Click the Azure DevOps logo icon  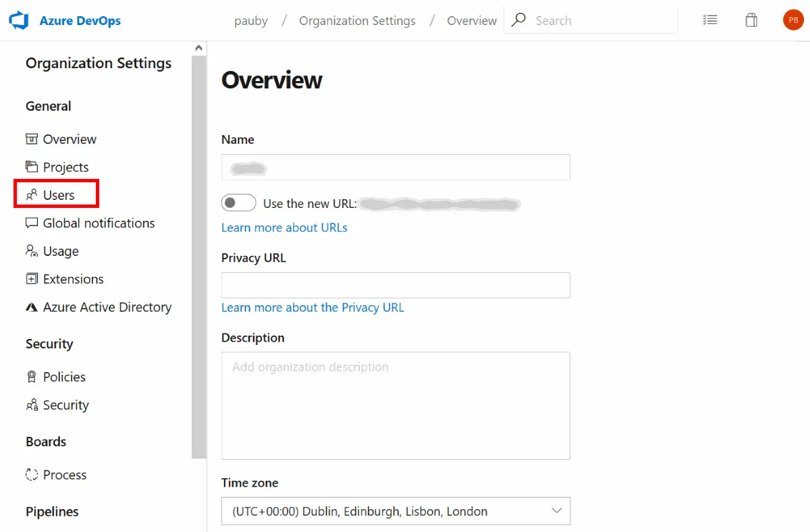pyautogui.click(x=19, y=20)
